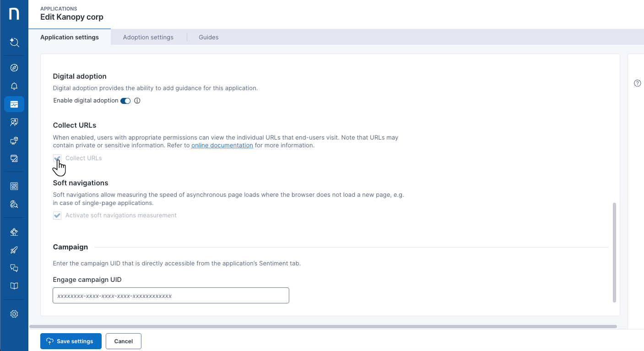Switch to the Adoption settings tab
Viewport: 644px width, 351px height.
(148, 37)
